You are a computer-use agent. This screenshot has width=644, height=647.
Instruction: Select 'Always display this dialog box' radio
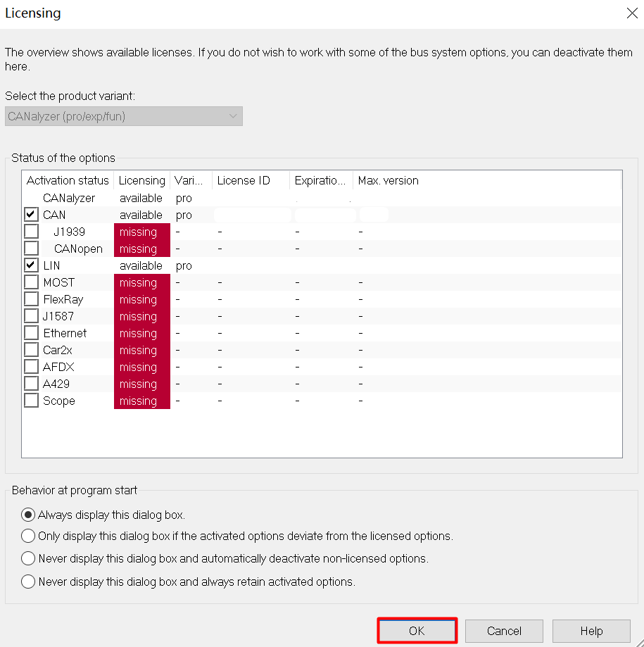click(x=28, y=515)
